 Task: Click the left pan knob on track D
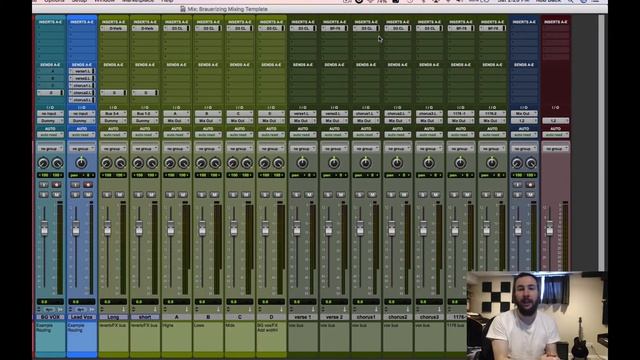264,163
